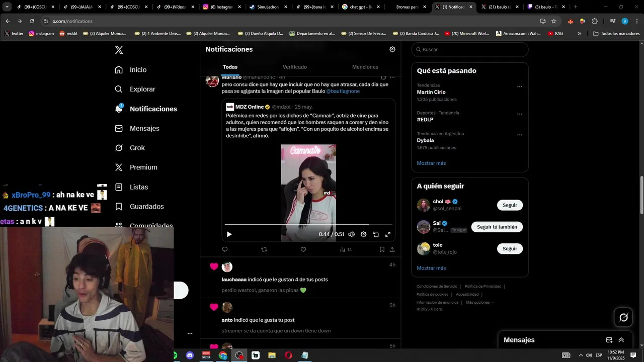Follow chol account
The width and height of the screenshot is (644, 362).
point(510,205)
